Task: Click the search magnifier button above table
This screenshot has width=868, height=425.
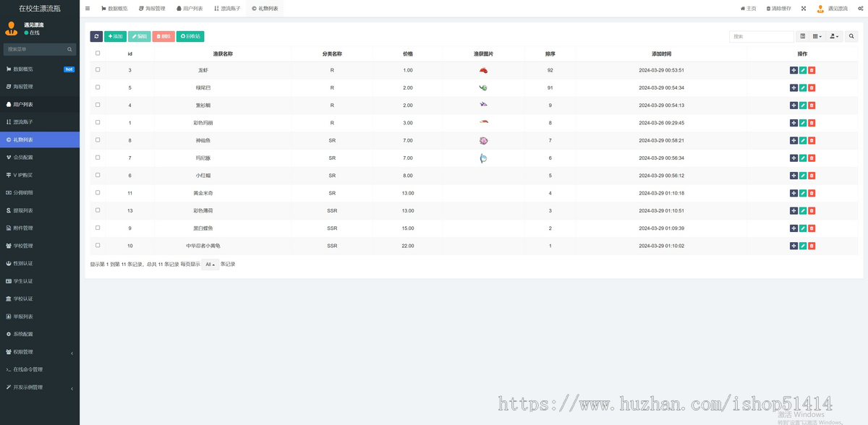Action: point(851,36)
